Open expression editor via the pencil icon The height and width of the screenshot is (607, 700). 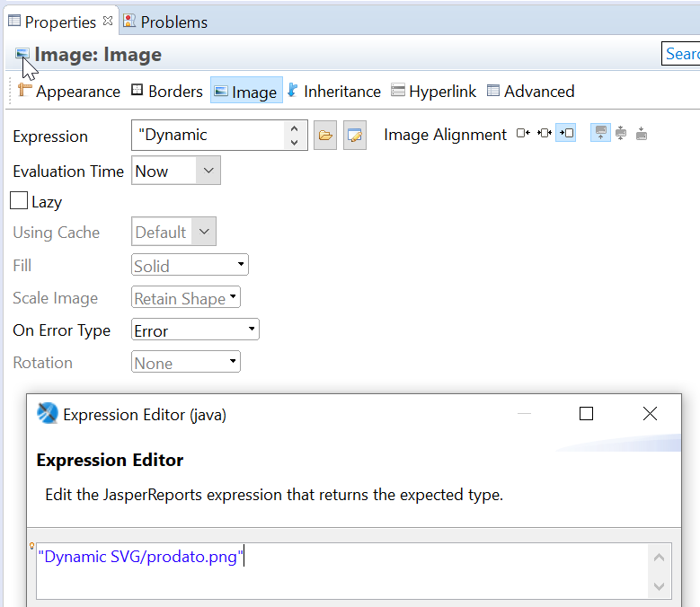(355, 136)
